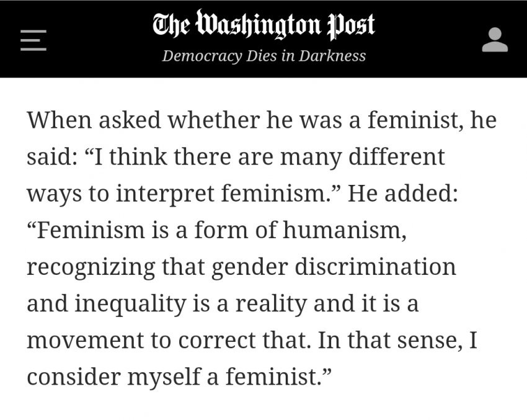Click the phrase "gender discrimination"
This screenshot has height=420, width=527.
click(334, 267)
